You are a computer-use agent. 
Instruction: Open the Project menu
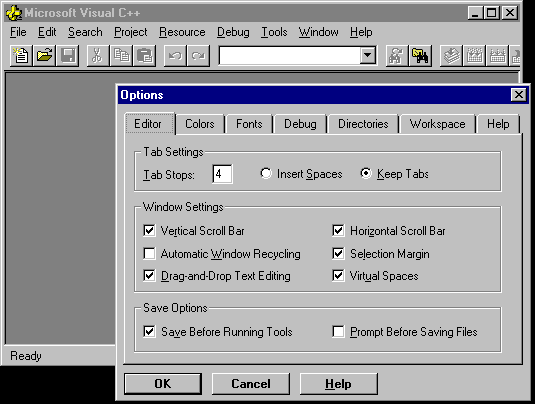[131, 32]
